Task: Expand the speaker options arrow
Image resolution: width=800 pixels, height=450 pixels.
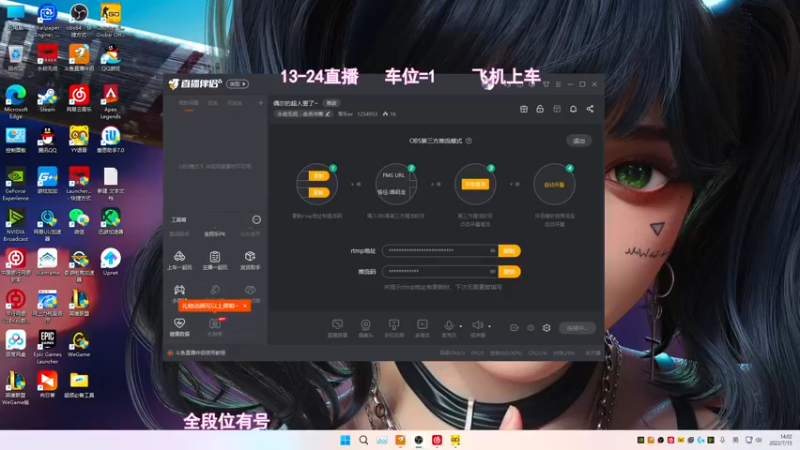Action: pos(489,326)
